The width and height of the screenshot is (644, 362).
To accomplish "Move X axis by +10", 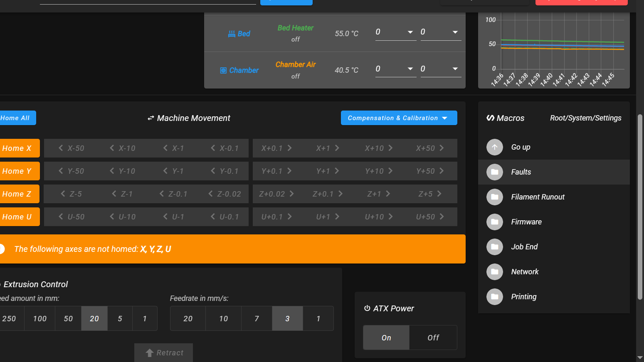I will [379, 148].
